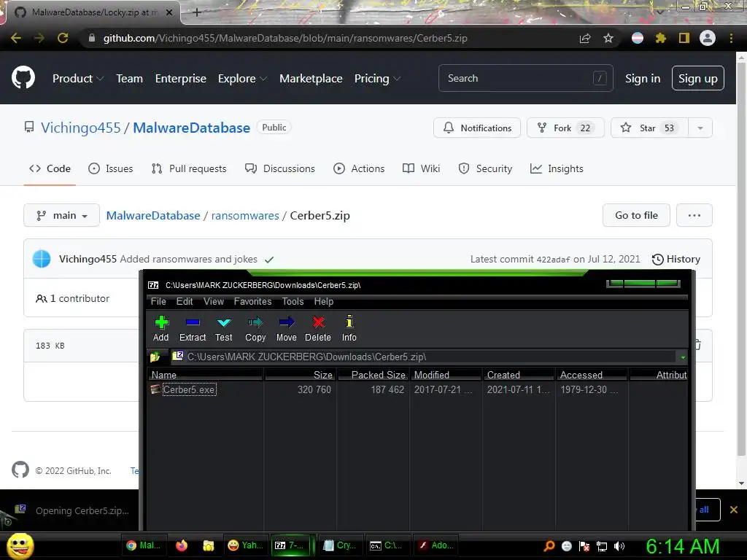Sort by the Accessed column header

(x=592, y=375)
